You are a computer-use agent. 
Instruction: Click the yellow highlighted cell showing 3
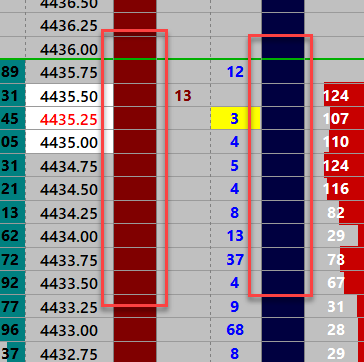(x=235, y=119)
